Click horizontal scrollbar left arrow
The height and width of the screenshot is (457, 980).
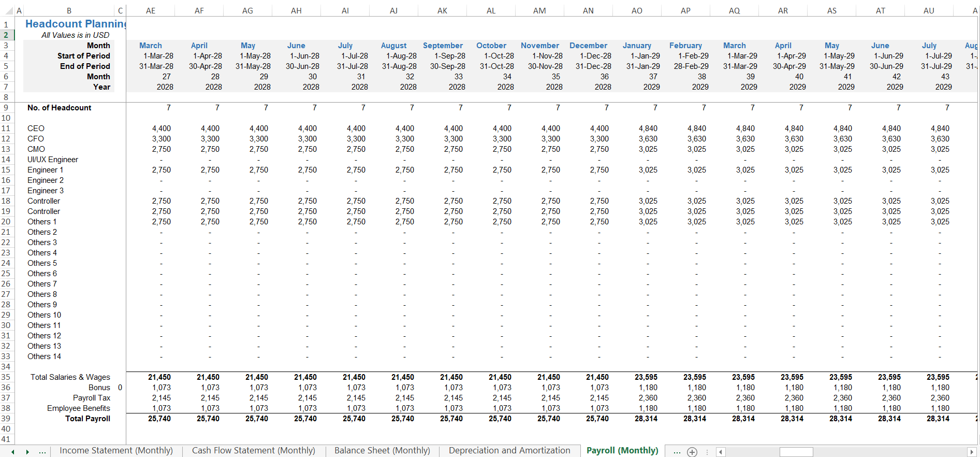click(720, 452)
